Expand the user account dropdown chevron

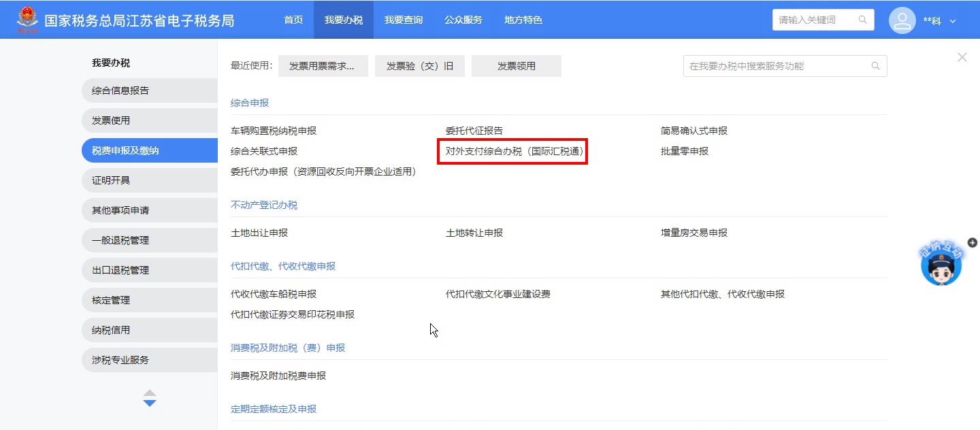(953, 21)
